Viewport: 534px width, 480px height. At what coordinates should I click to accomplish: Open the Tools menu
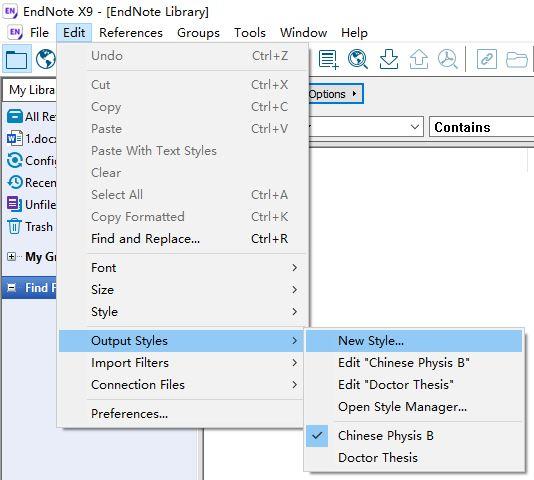pos(250,33)
